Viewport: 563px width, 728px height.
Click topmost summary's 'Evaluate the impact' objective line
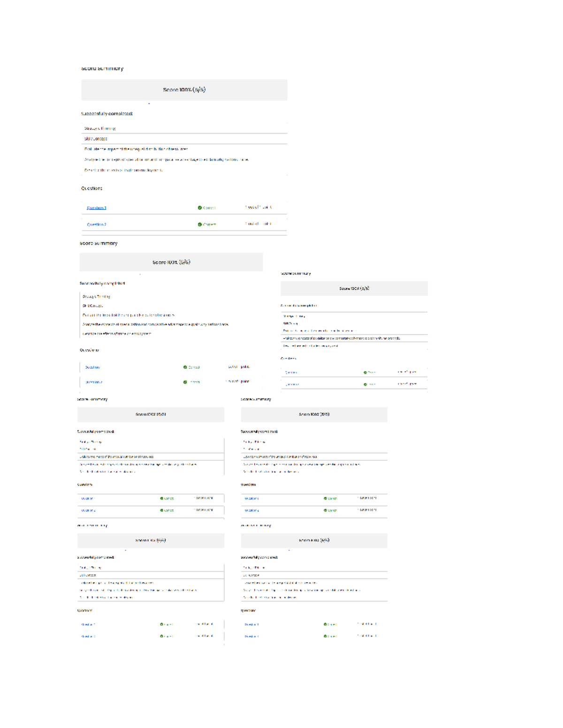pos(136,150)
